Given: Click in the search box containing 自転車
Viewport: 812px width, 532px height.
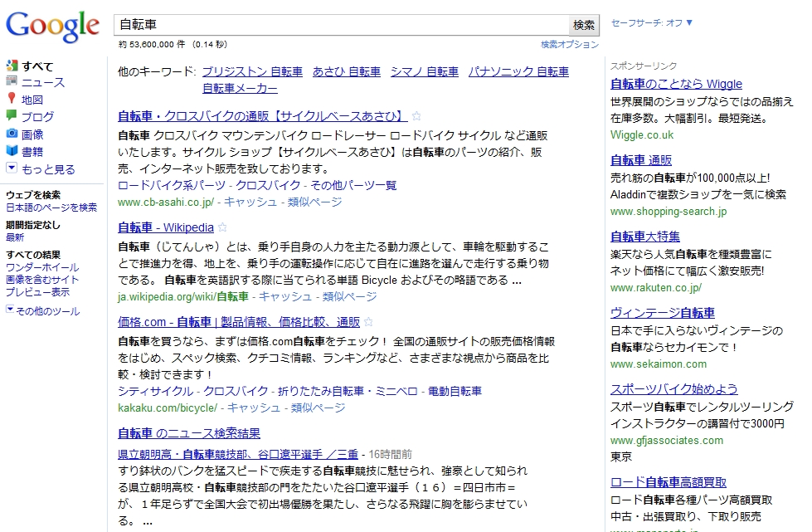Looking at the screenshot, I should 341,25.
